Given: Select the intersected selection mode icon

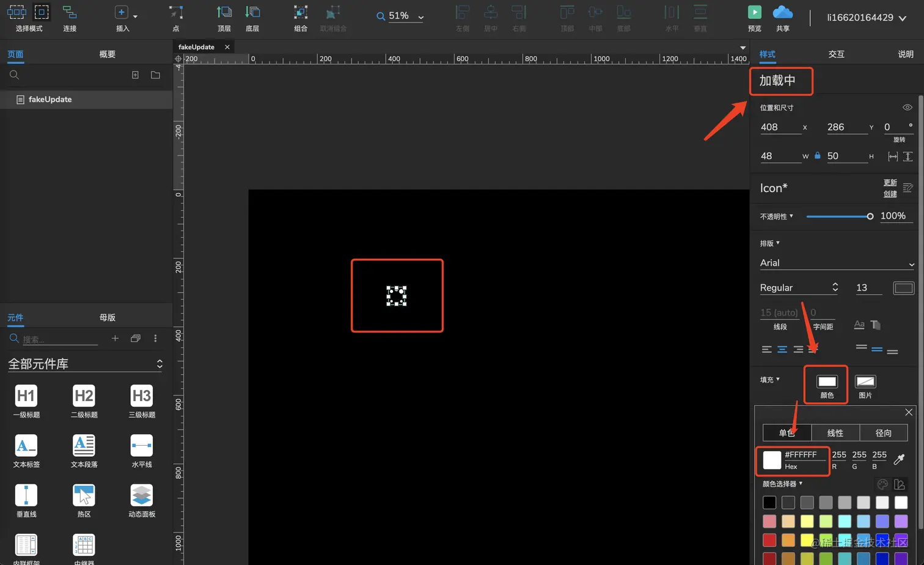Looking at the screenshot, I should pyautogui.click(x=16, y=12).
